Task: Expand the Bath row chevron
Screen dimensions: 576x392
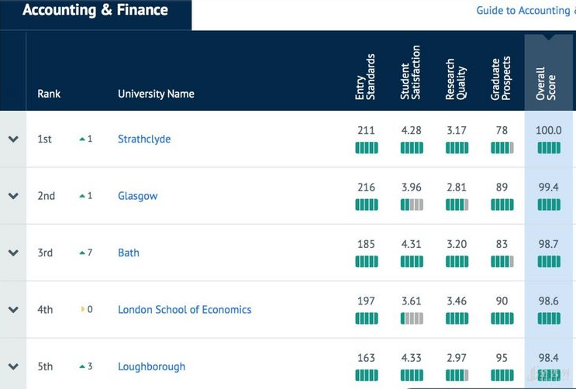Action: pos(13,253)
